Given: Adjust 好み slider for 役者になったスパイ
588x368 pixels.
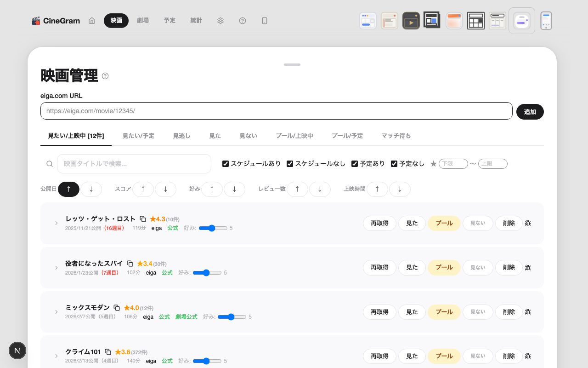Looking at the screenshot, I should coord(207,273).
